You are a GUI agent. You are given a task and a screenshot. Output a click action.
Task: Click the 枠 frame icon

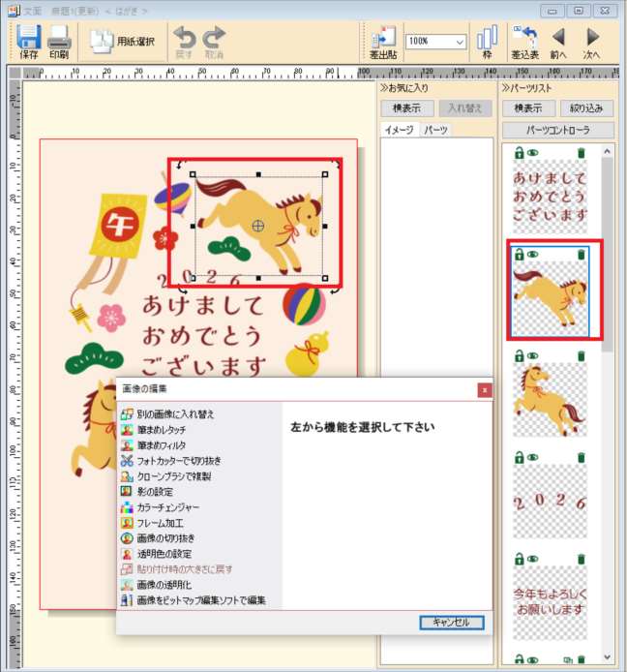[x=487, y=43]
